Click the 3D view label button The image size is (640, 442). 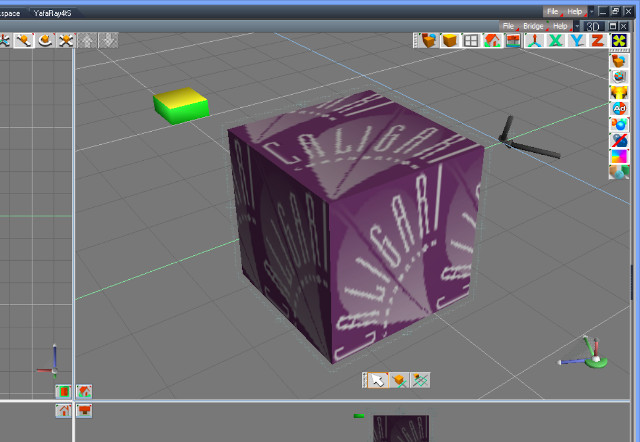point(593,27)
